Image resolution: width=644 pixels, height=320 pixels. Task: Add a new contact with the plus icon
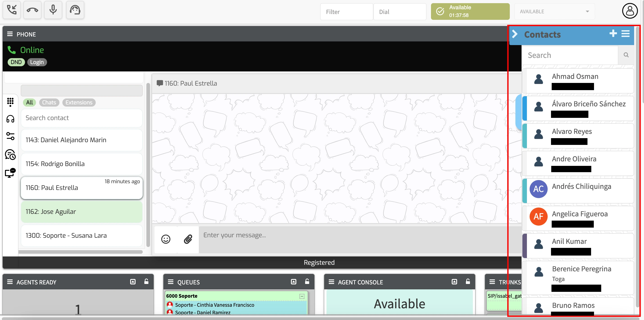click(x=613, y=33)
